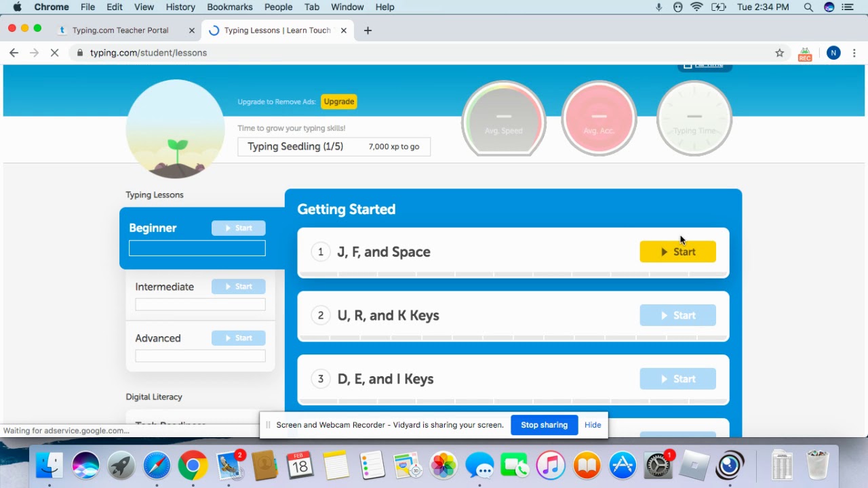
Task: Open Messages from the Dock
Action: coord(479,466)
